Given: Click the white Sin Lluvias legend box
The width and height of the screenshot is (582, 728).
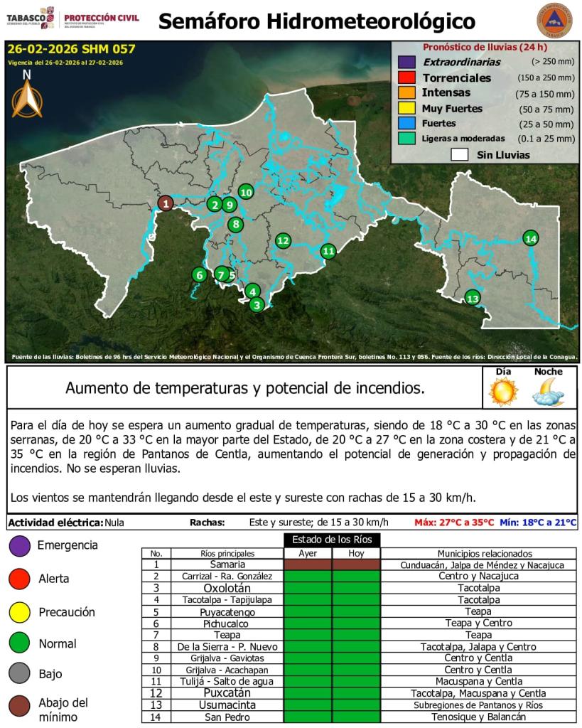Looking at the screenshot, I should pyautogui.click(x=460, y=154).
